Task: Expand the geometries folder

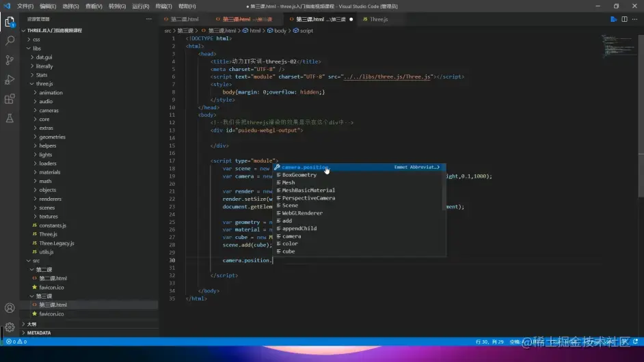Action: (x=52, y=137)
